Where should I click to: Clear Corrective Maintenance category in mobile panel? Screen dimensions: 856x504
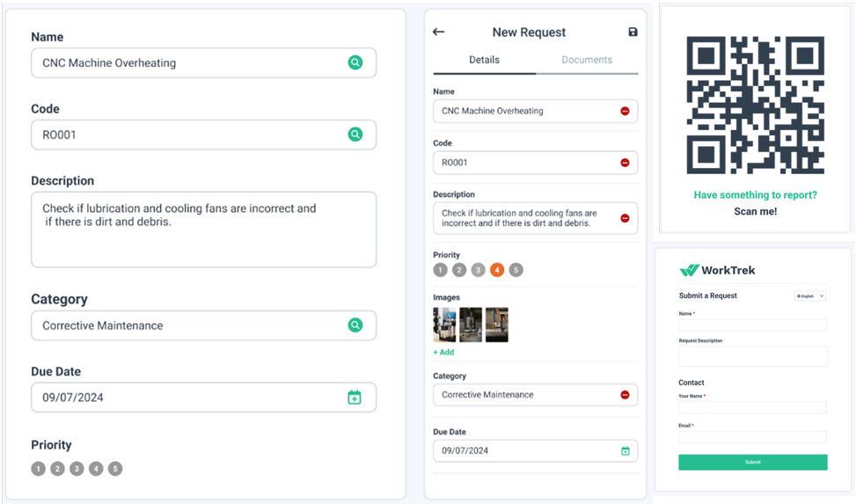(625, 395)
